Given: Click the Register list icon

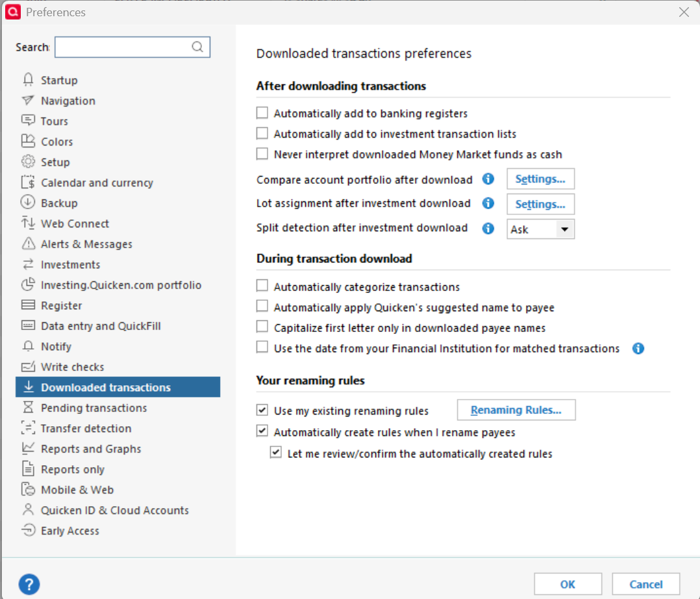Looking at the screenshot, I should coord(28,305).
